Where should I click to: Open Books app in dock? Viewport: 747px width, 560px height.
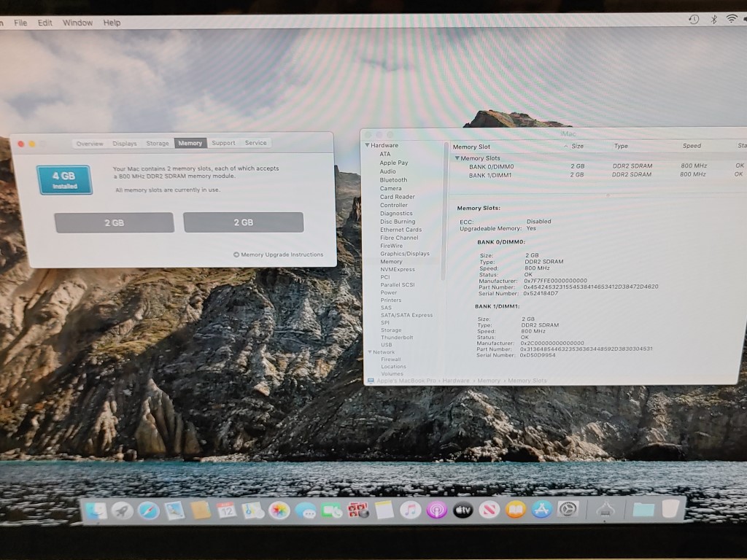(x=515, y=510)
